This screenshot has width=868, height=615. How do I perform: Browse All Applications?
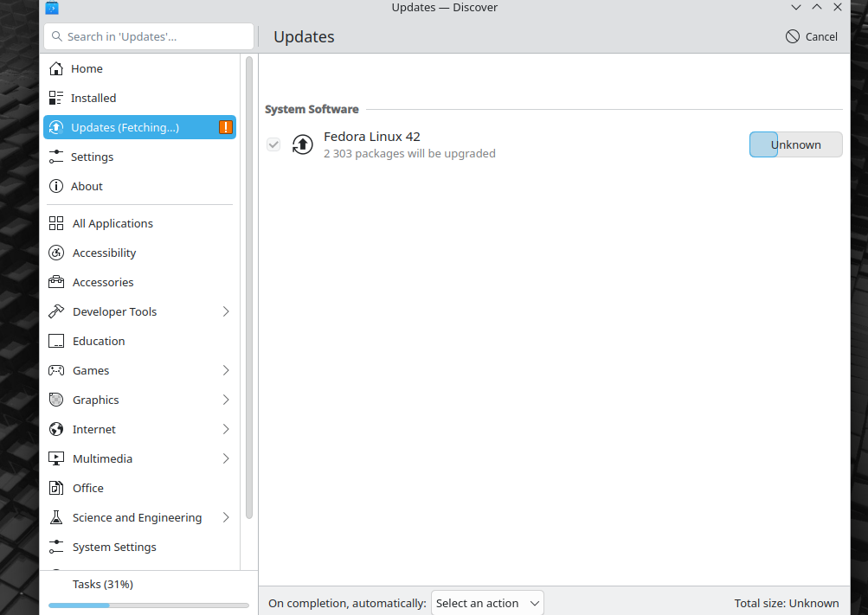139,223
